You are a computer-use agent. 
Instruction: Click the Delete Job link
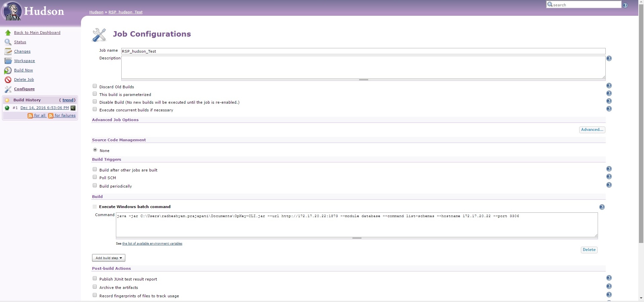pyautogui.click(x=24, y=80)
